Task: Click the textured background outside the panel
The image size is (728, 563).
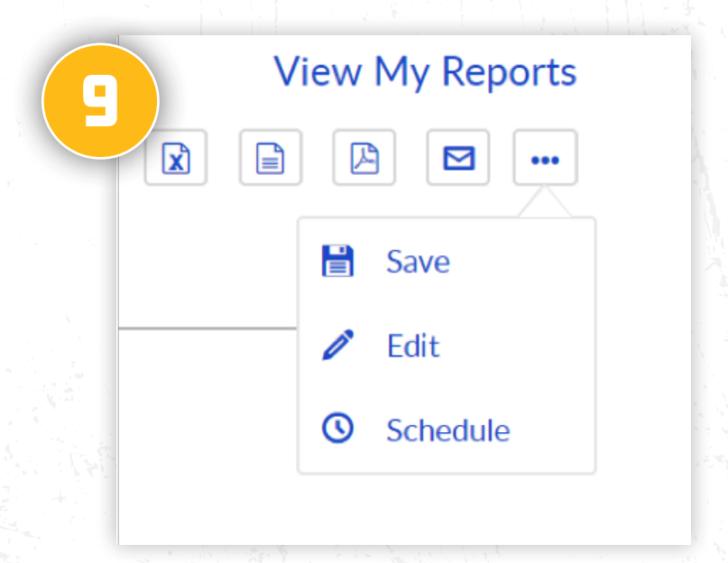Action: tap(54, 361)
